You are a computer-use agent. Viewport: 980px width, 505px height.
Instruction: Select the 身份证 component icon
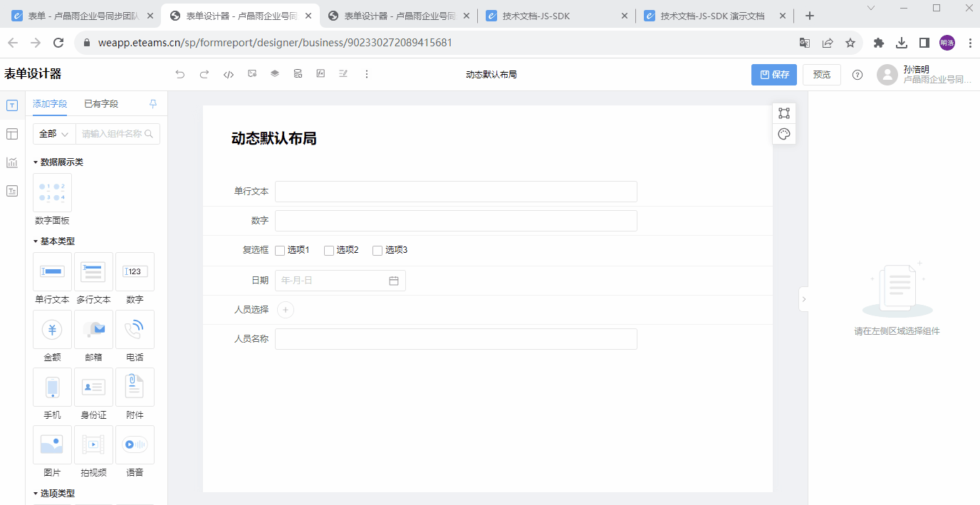pyautogui.click(x=93, y=387)
